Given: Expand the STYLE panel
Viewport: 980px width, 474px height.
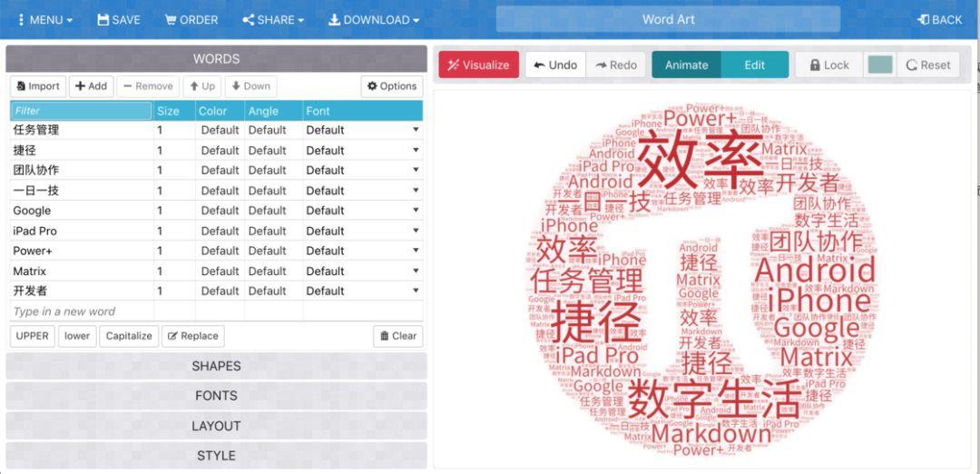Looking at the screenshot, I should (x=216, y=456).
